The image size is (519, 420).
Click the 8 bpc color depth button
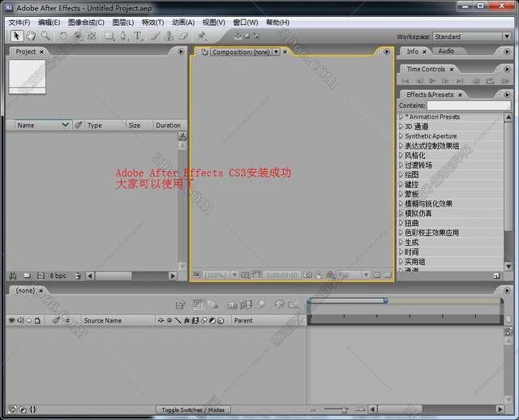58,276
